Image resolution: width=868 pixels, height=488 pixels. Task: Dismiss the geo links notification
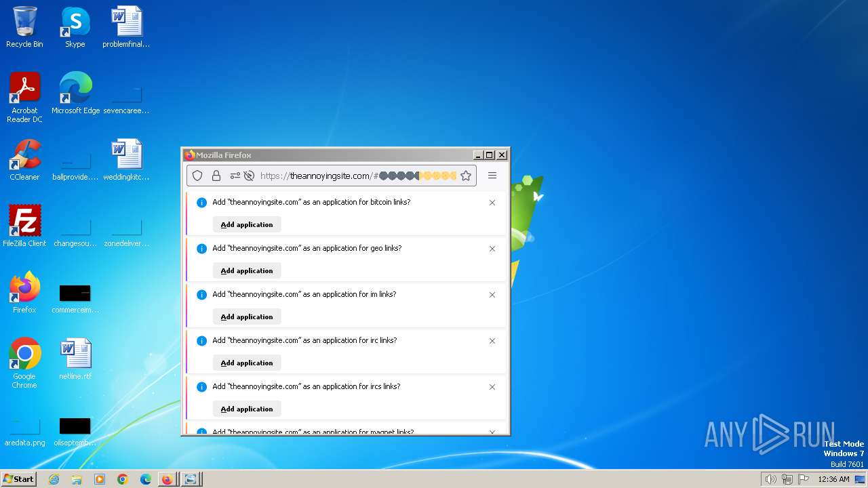[x=492, y=249]
